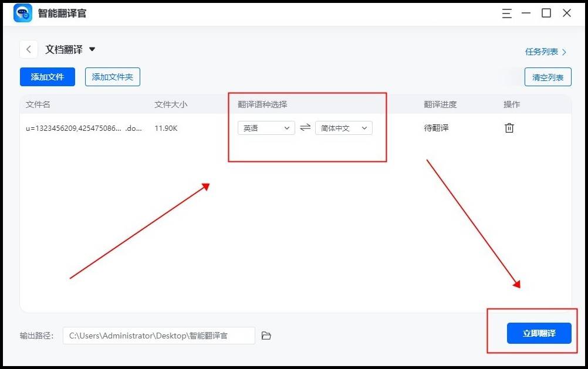Click the 添加文件 button
Viewport: 588px width, 369px height.
click(x=47, y=77)
